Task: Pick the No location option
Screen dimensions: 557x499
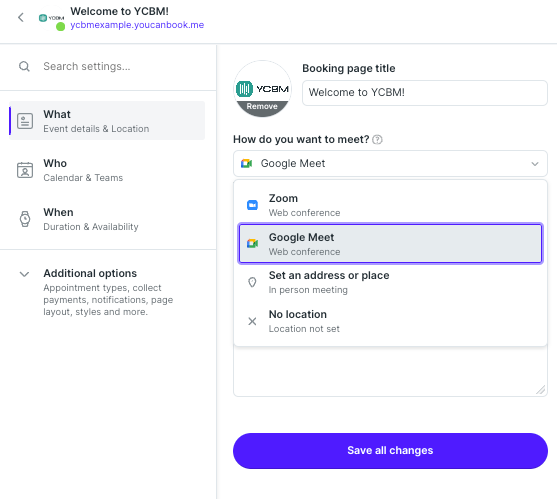Action: coord(390,321)
